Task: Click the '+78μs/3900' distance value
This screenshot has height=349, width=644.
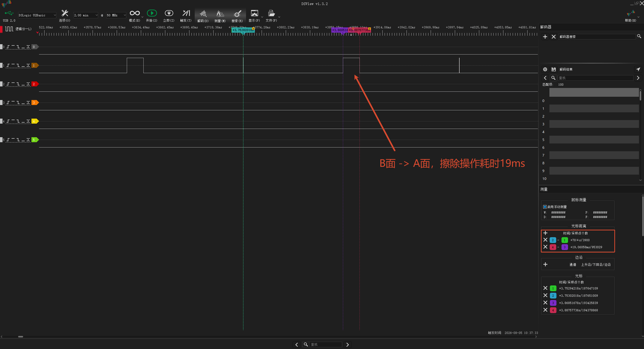Action: click(579, 240)
